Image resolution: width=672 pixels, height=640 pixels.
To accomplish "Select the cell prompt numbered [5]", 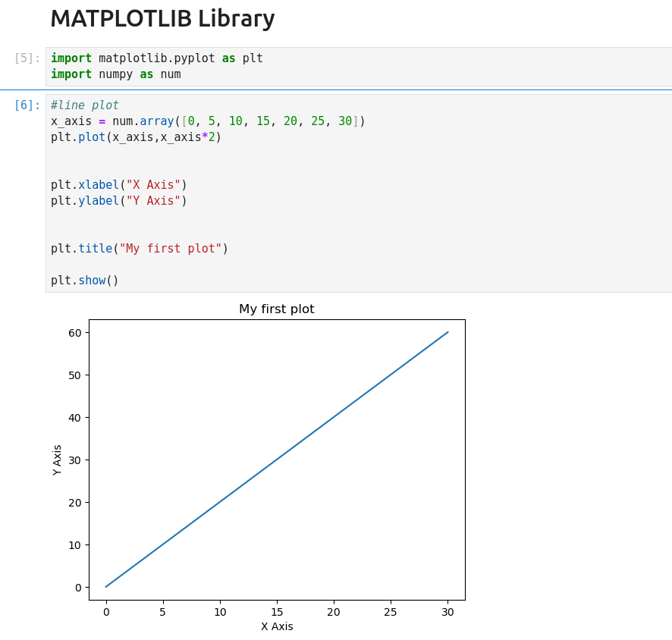I will (x=27, y=58).
